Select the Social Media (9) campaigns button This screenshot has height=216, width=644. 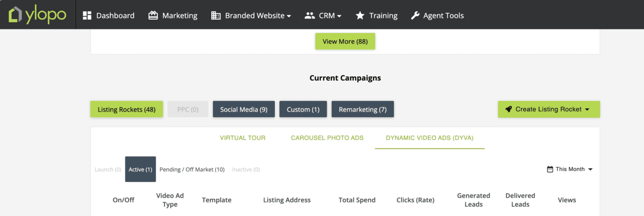(244, 109)
